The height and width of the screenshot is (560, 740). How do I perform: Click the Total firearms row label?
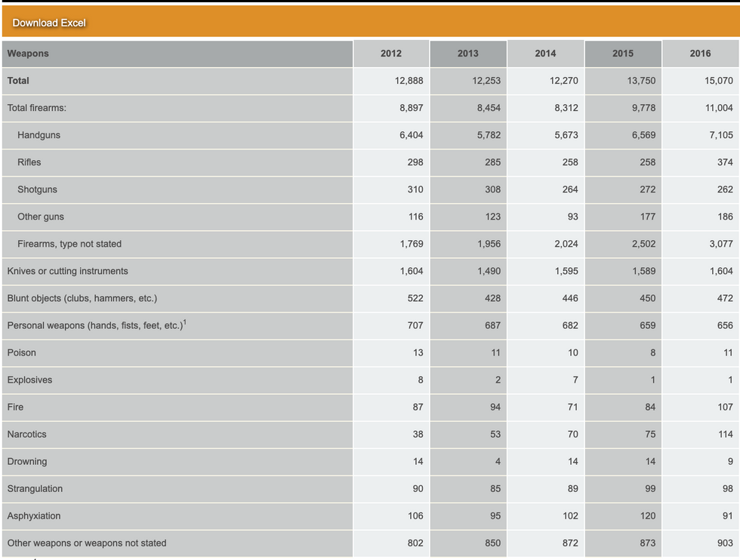[x=37, y=108]
